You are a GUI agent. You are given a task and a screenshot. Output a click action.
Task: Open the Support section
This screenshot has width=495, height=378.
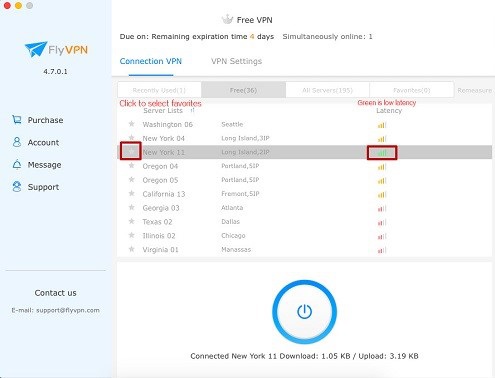pos(36,187)
